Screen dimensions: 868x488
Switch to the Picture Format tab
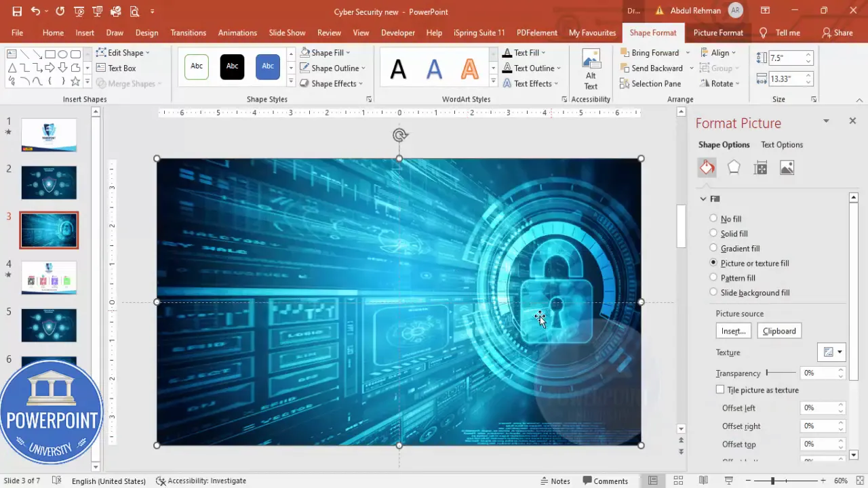point(718,33)
